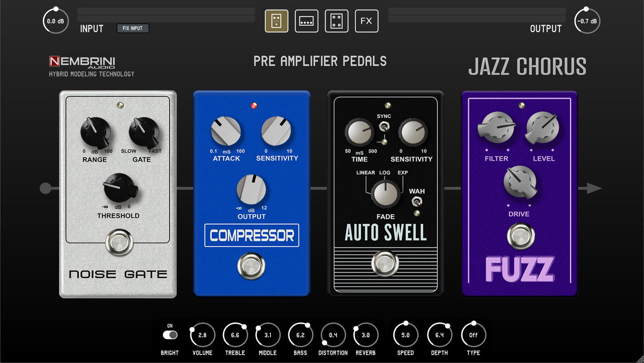Open the FX section

click(367, 21)
